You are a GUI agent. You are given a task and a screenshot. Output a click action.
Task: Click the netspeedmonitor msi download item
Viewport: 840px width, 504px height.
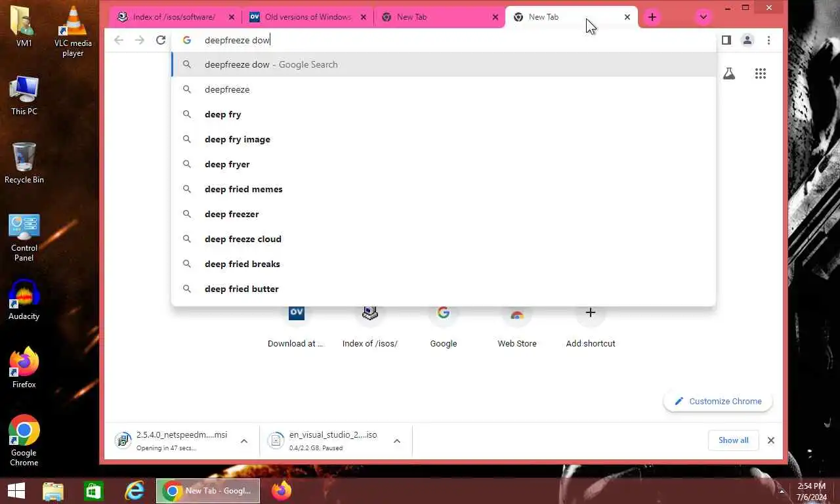[172, 440]
